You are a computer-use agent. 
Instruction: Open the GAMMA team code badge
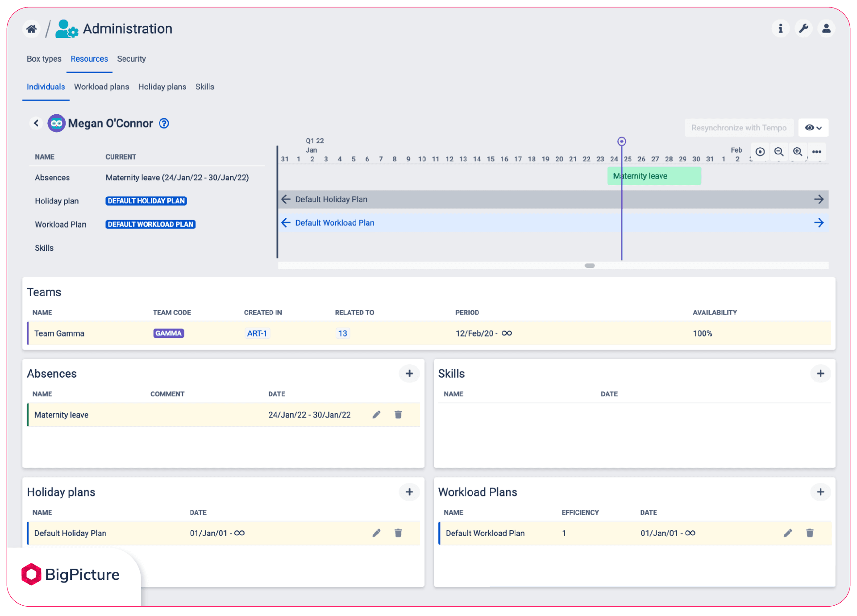click(x=169, y=333)
